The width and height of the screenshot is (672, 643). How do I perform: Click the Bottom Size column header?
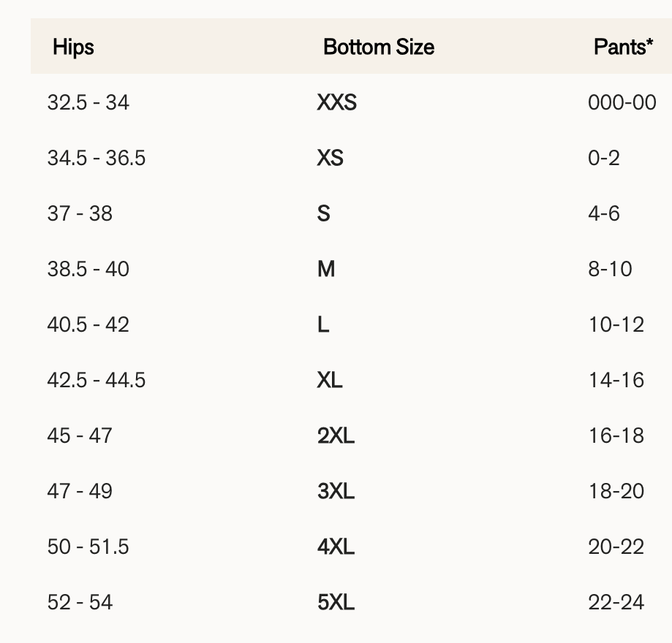pyautogui.click(x=378, y=47)
